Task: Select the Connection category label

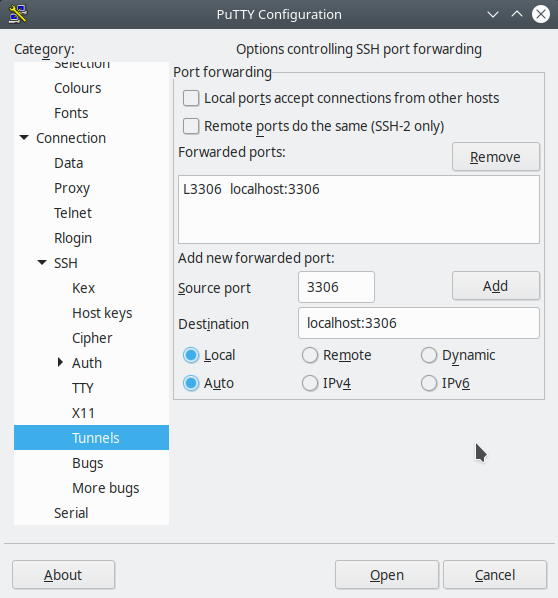Action: pos(71,138)
